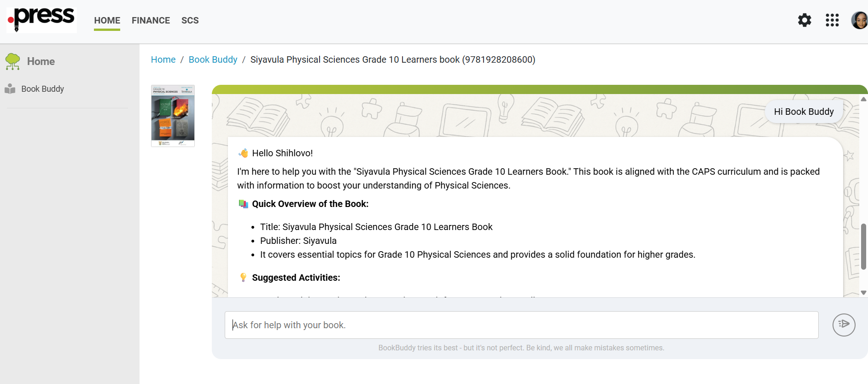The height and width of the screenshot is (384, 868).
Task: Switch to the FINANCE tab
Action: tap(151, 20)
